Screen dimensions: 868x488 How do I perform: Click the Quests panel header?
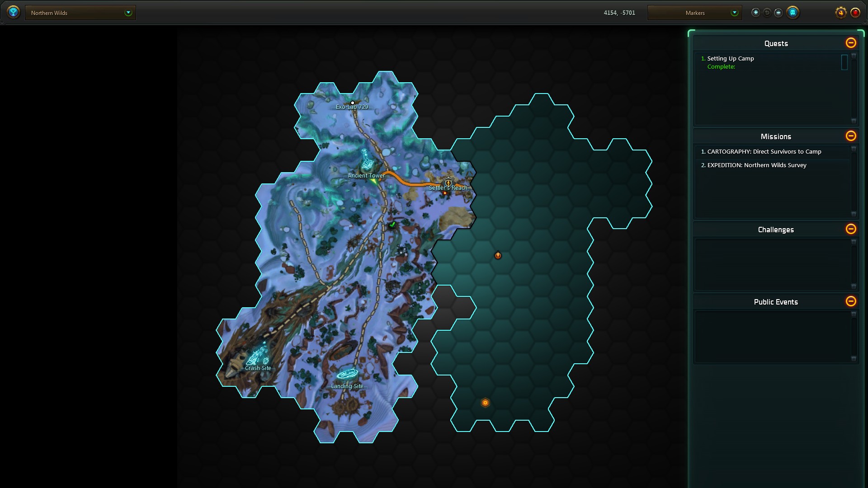[776, 43]
